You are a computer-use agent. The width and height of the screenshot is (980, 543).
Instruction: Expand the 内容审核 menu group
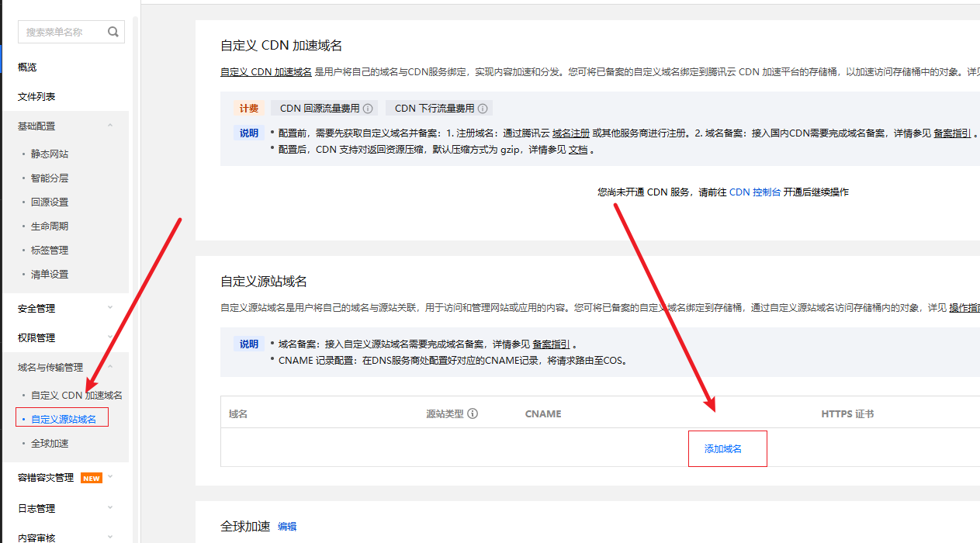110,537
